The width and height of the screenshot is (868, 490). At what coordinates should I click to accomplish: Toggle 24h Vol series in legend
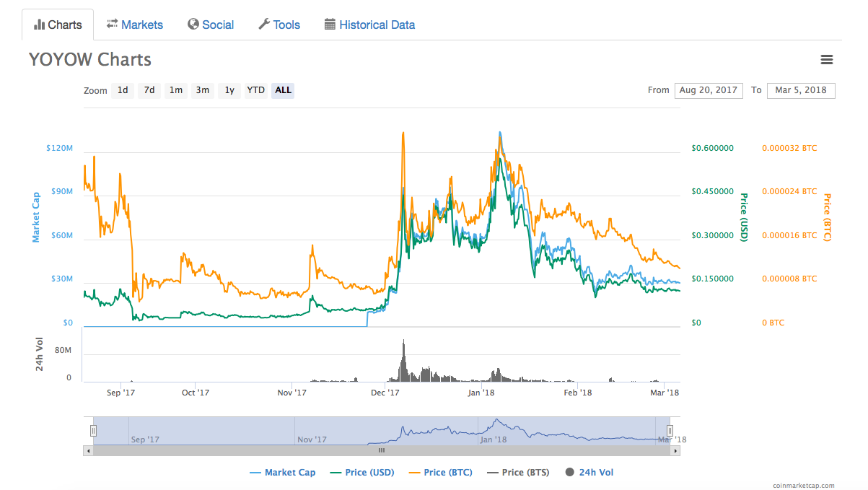click(x=589, y=473)
